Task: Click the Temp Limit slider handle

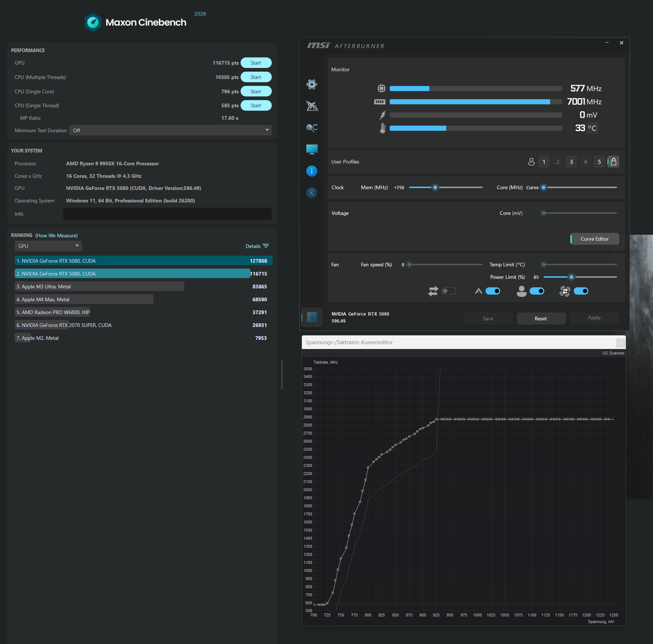Action: (x=544, y=265)
